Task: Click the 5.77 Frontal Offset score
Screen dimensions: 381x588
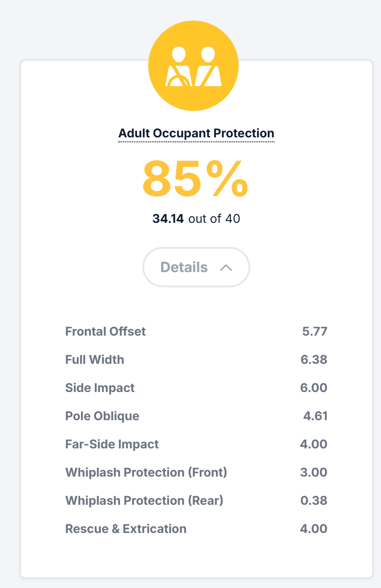Action: pyautogui.click(x=315, y=332)
